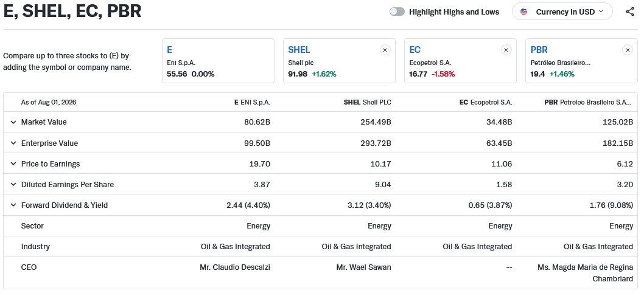Click the EC Ecopetrol S.A. column header
The height and width of the screenshot is (299, 644).
(x=486, y=102)
